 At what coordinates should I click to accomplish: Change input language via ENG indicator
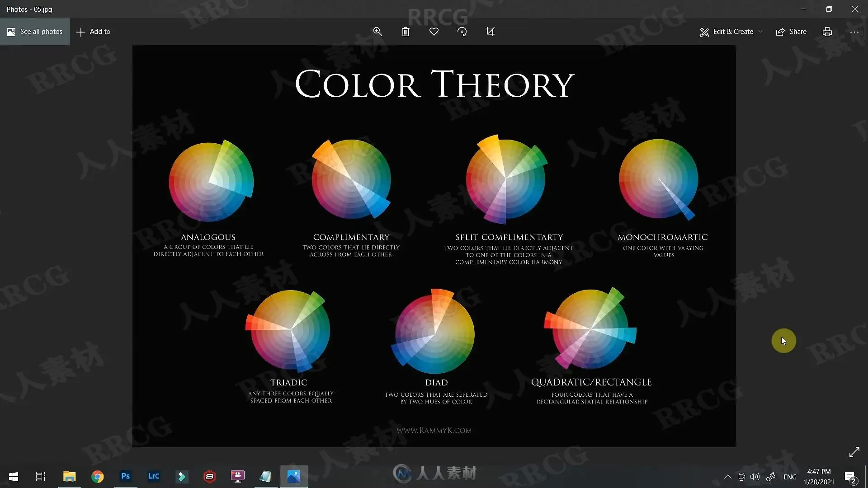pyautogui.click(x=790, y=477)
